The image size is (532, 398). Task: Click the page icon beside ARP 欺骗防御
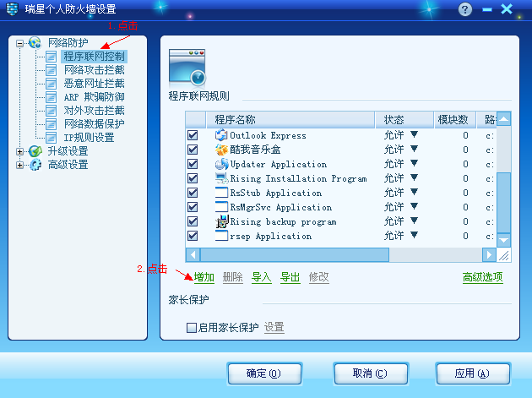point(51,97)
